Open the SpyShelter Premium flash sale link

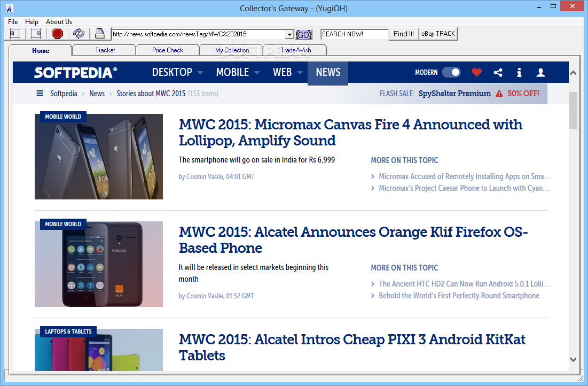click(x=454, y=94)
